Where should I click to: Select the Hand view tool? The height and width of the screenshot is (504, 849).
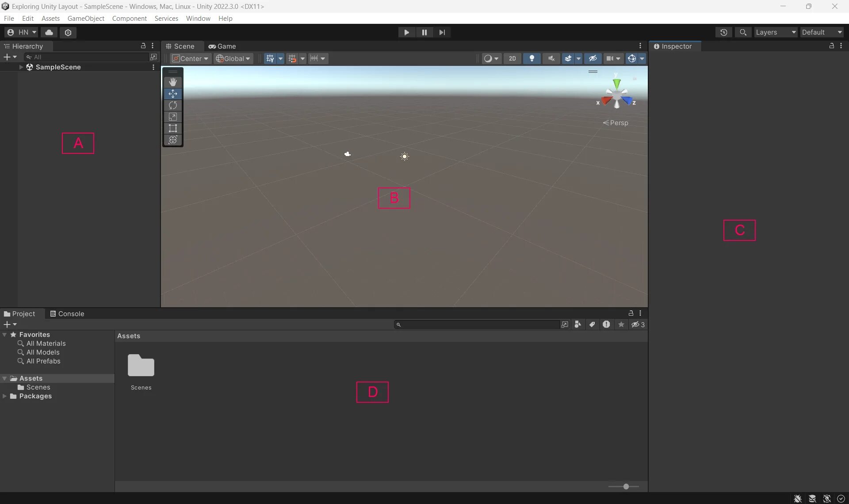(x=172, y=82)
